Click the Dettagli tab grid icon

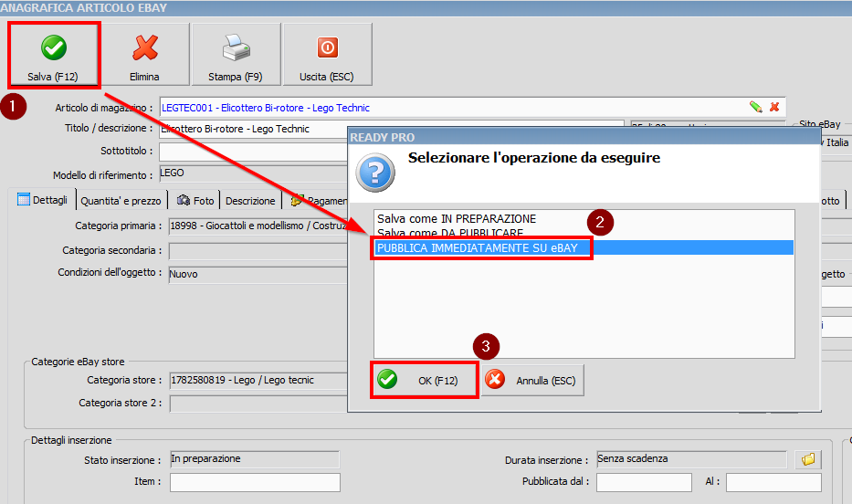tap(24, 199)
